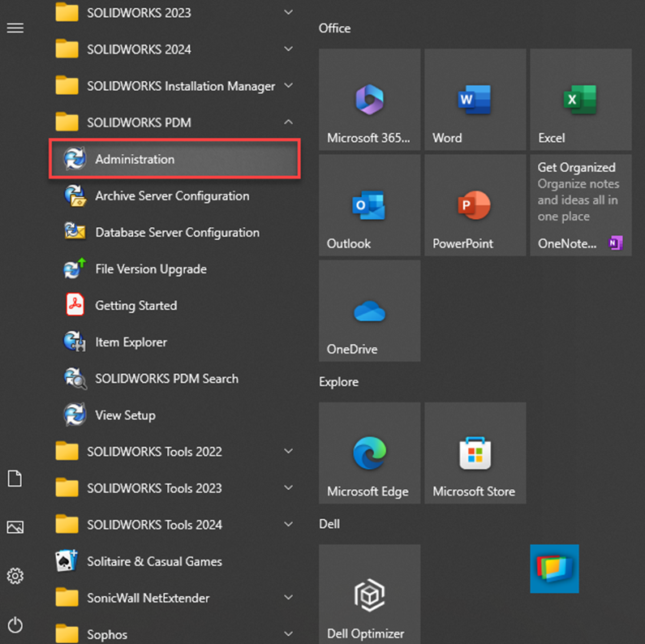Screen dimensions: 645x644
Task: Collapse SOLIDWORKS PDM folder
Action: (x=174, y=122)
